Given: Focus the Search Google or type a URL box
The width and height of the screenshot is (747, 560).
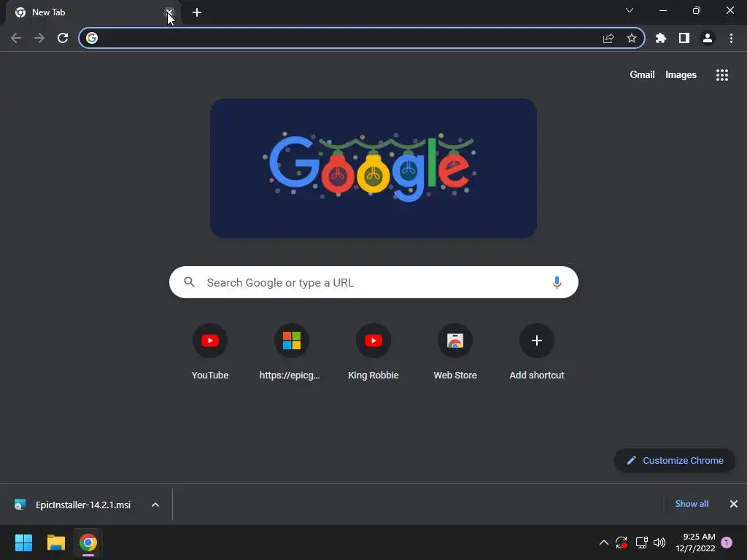Looking at the screenshot, I should [x=373, y=282].
